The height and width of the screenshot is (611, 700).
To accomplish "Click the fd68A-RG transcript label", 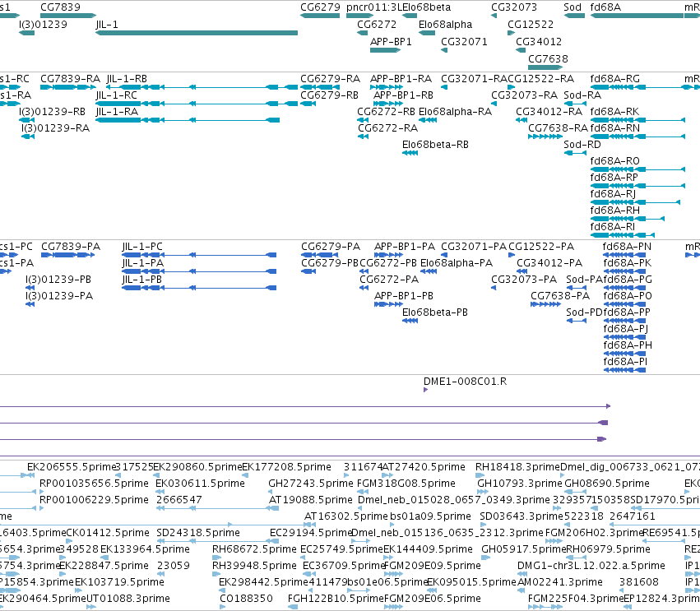I will pyautogui.click(x=614, y=79).
